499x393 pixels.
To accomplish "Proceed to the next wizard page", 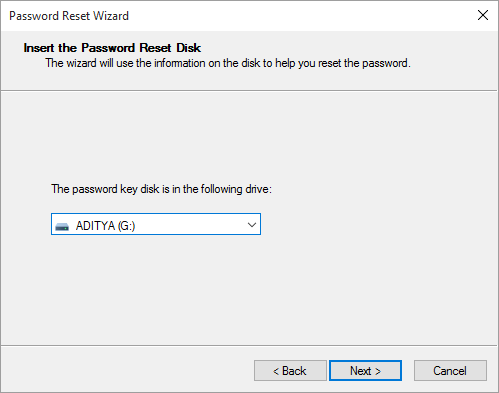I will pos(365,370).
